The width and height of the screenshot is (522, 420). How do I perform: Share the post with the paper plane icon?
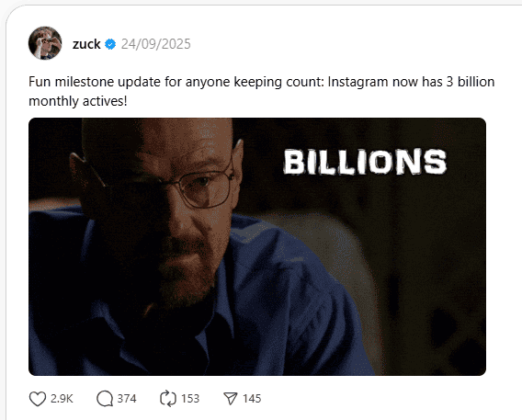pyautogui.click(x=231, y=399)
